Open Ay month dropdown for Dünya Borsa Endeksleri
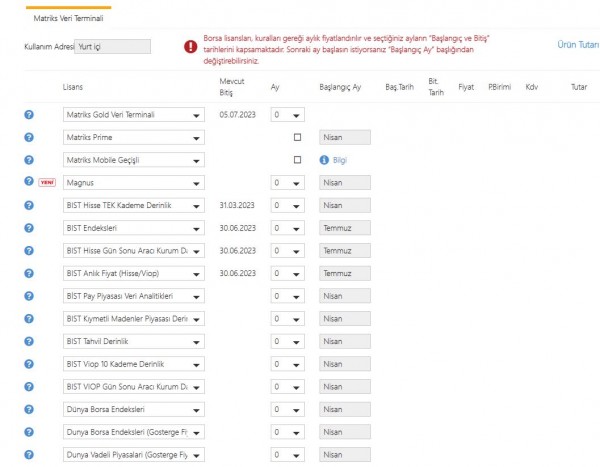Viewport: 600px width, 467px height. click(287, 410)
